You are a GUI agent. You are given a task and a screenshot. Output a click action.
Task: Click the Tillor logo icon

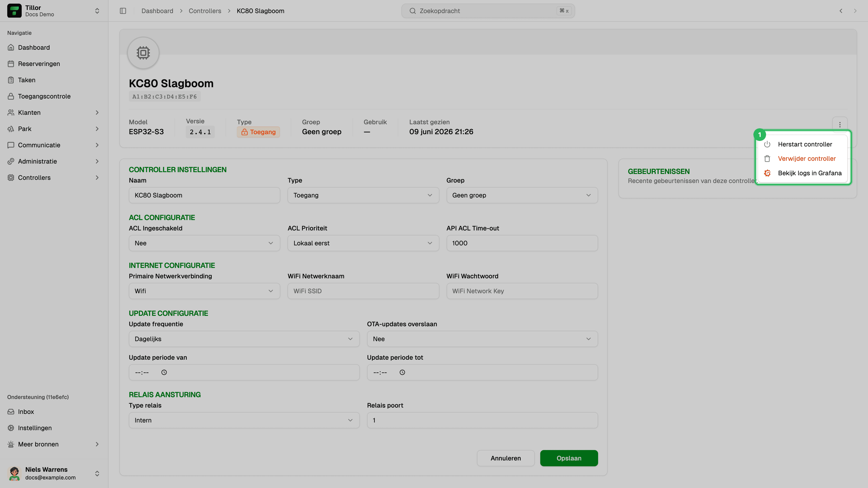pyautogui.click(x=14, y=11)
